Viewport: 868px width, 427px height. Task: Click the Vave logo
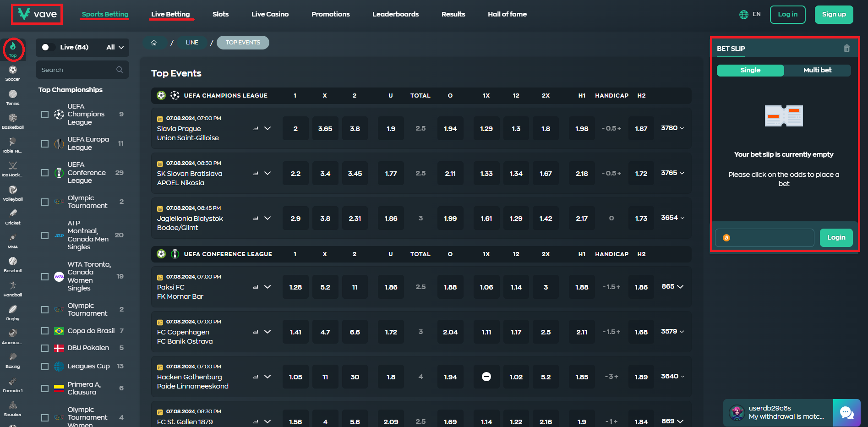pyautogui.click(x=37, y=14)
